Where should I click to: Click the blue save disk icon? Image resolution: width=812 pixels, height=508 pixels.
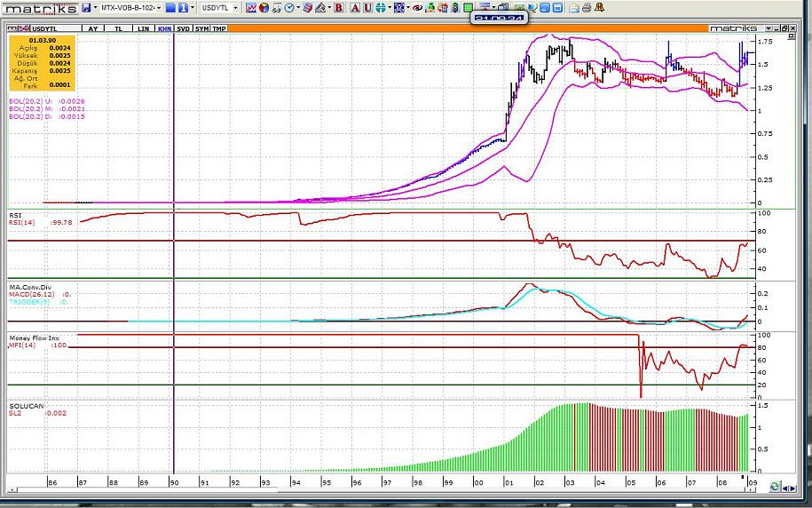click(87, 8)
